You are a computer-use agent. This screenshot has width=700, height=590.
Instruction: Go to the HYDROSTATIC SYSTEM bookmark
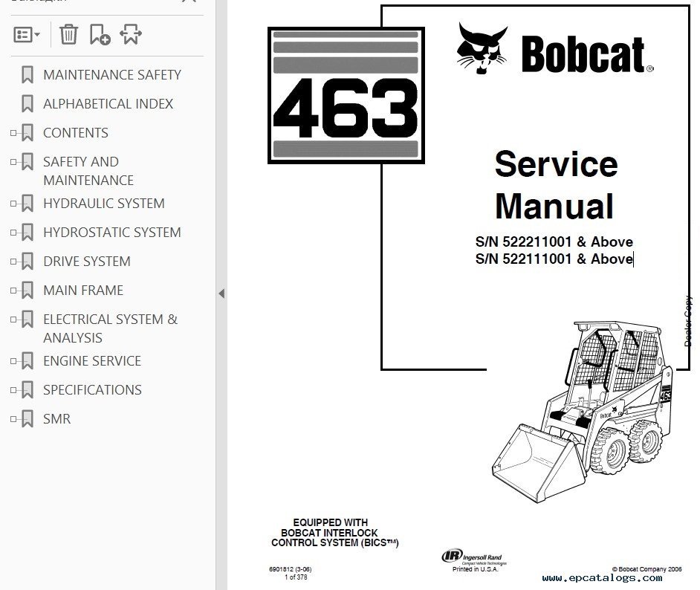click(111, 233)
